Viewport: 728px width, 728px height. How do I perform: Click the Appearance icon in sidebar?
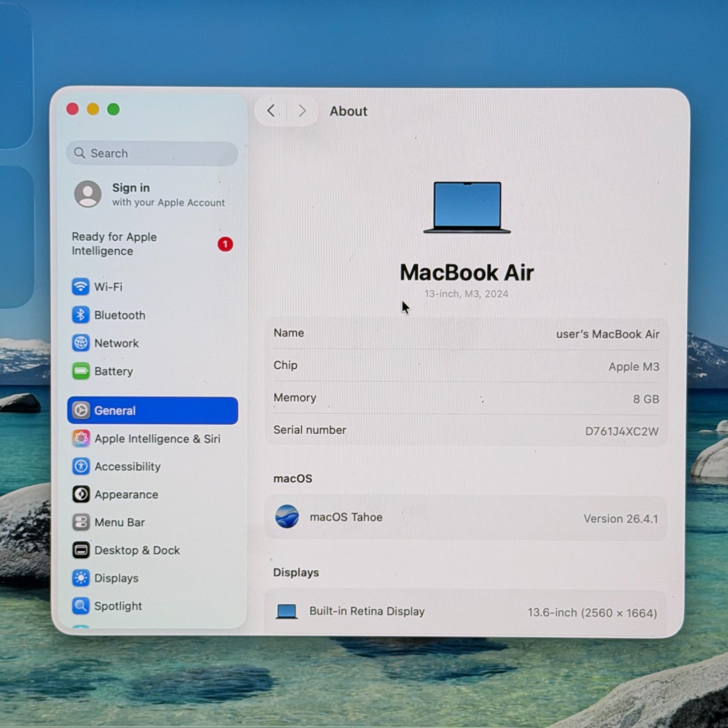coord(81,494)
